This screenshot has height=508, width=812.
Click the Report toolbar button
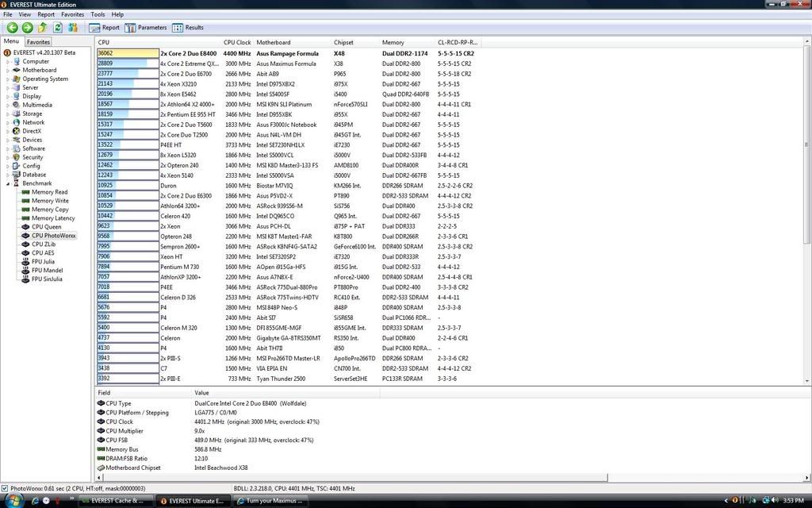pyautogui.click(x=104, y=28)
